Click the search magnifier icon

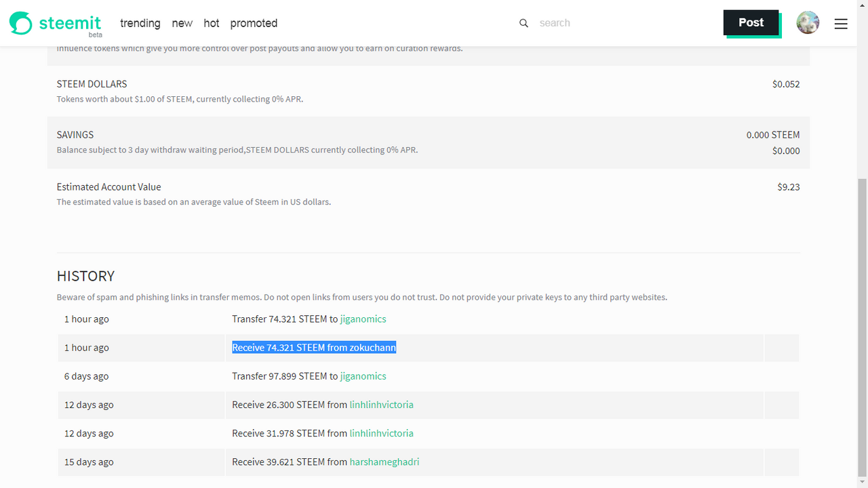pos(524,23)
